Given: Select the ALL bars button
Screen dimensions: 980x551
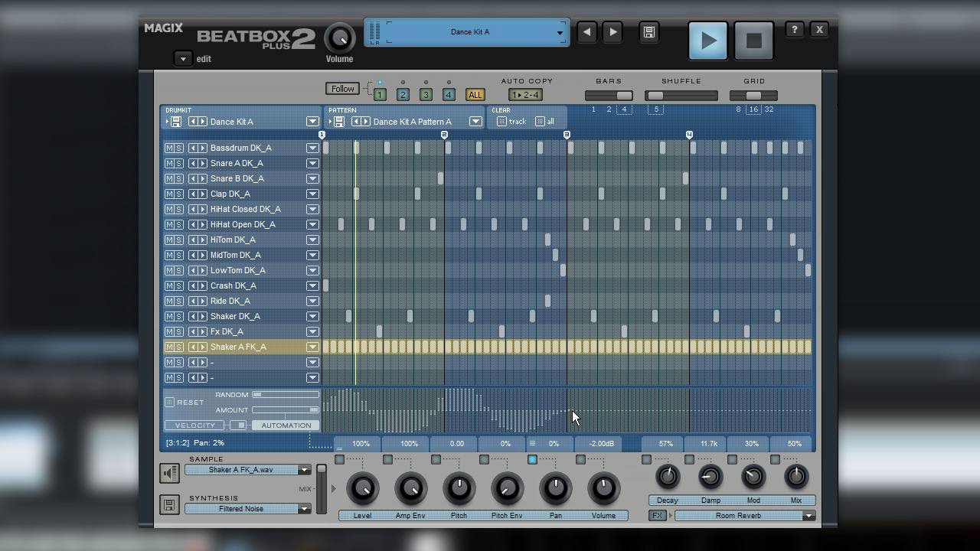Looking at the screenshot, I should coord(475,95).
